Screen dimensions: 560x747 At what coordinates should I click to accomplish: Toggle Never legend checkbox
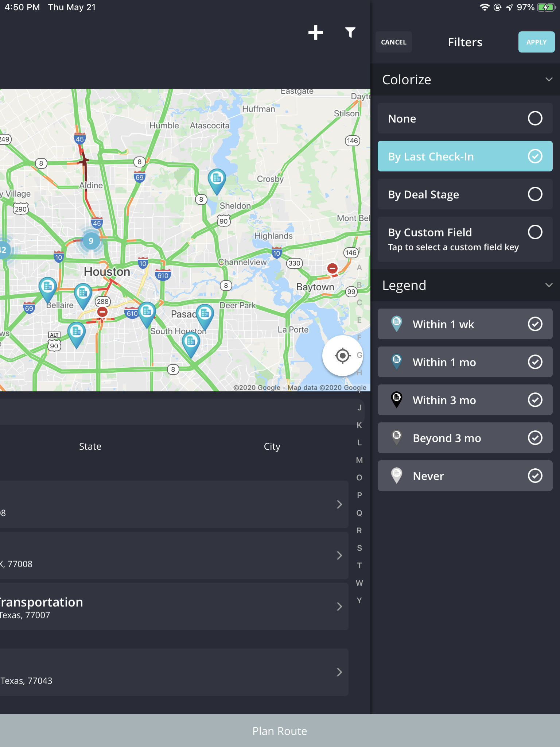click(535, 476)
